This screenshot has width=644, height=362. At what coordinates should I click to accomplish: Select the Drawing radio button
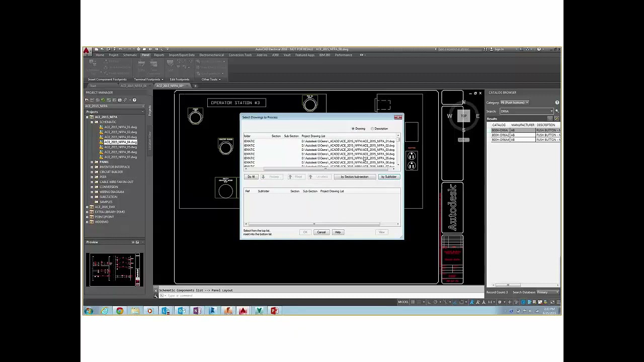pos(353,129)
